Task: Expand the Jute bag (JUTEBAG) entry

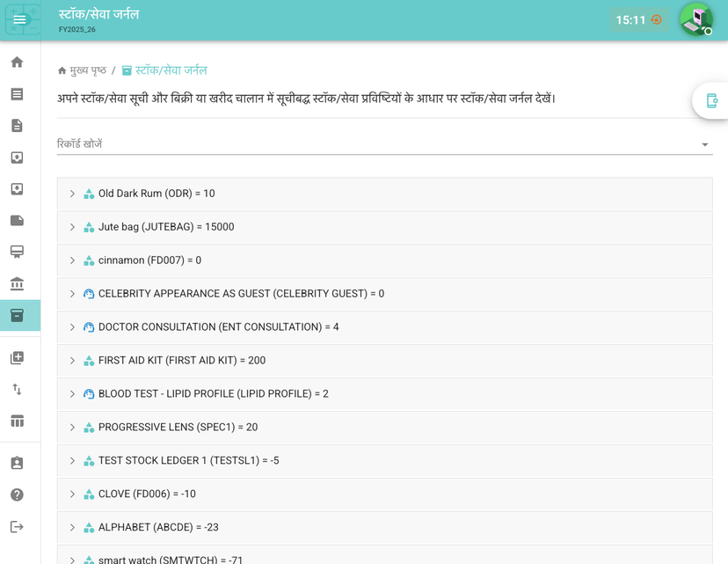Action: [73, 227]
